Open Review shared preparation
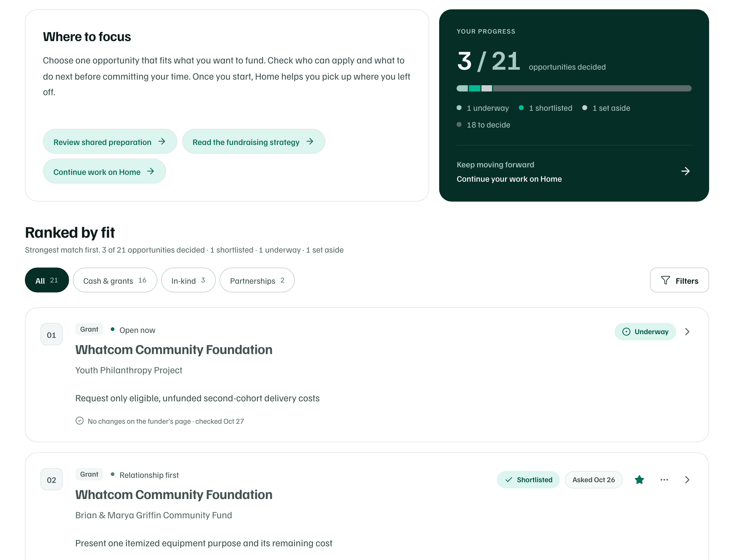This screenshot has height=560, width=734. 110,141
